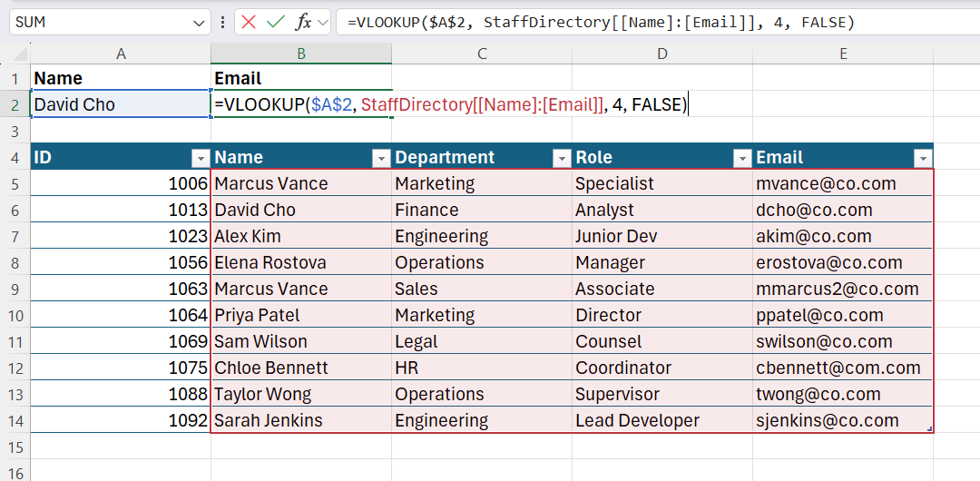Click the cell with ID 1006

pyautogui.click(x=121, y=183)
